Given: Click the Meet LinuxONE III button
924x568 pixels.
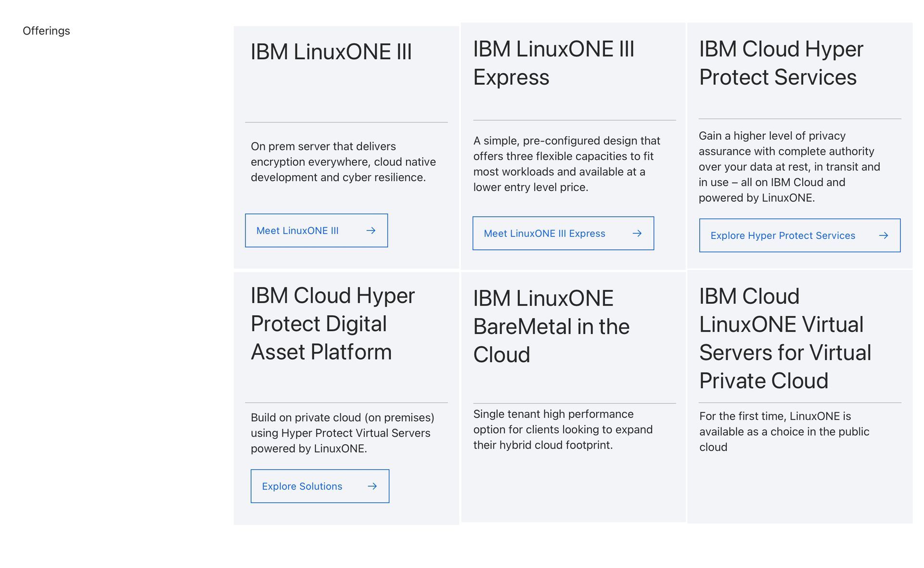Looking at the screenshot, I should point(316,231).
